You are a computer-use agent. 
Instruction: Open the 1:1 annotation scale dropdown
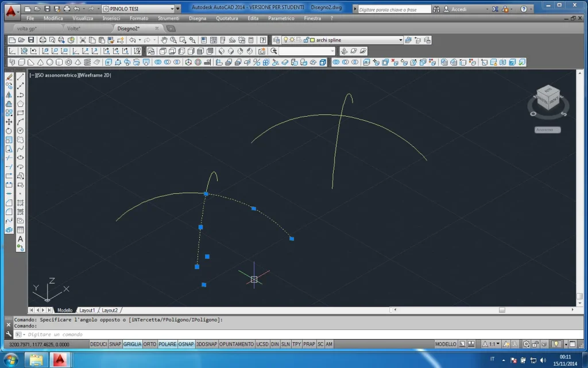(x=493, y=344)
